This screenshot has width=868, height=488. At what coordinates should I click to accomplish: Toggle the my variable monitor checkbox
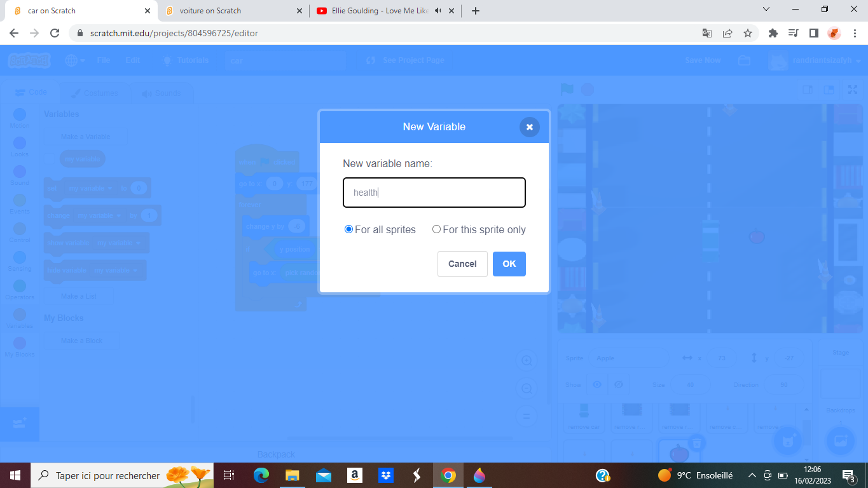[x=50, y=159]
